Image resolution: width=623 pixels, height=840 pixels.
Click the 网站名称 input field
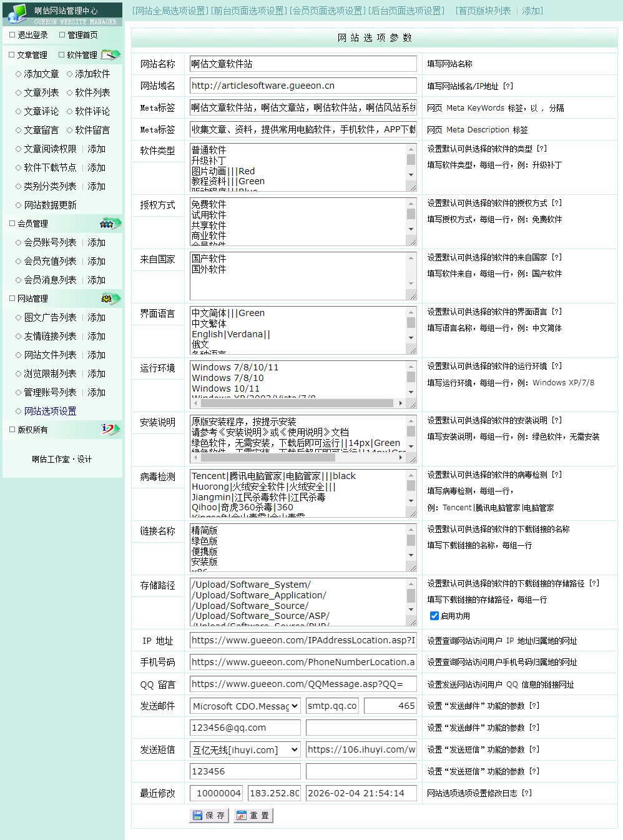(303, 64)
